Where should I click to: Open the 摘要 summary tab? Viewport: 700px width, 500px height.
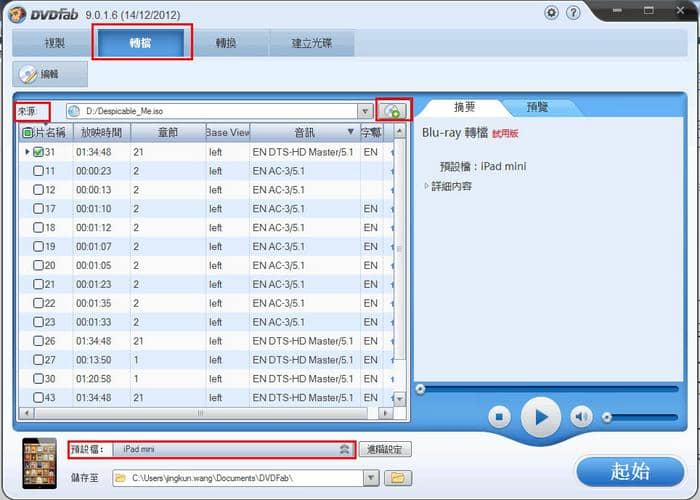(464, 107)
